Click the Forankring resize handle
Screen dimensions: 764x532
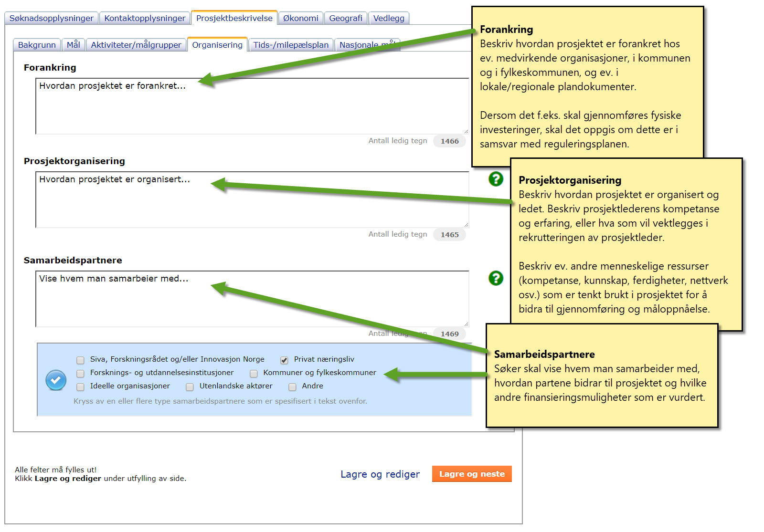click(x=466, y=131)
